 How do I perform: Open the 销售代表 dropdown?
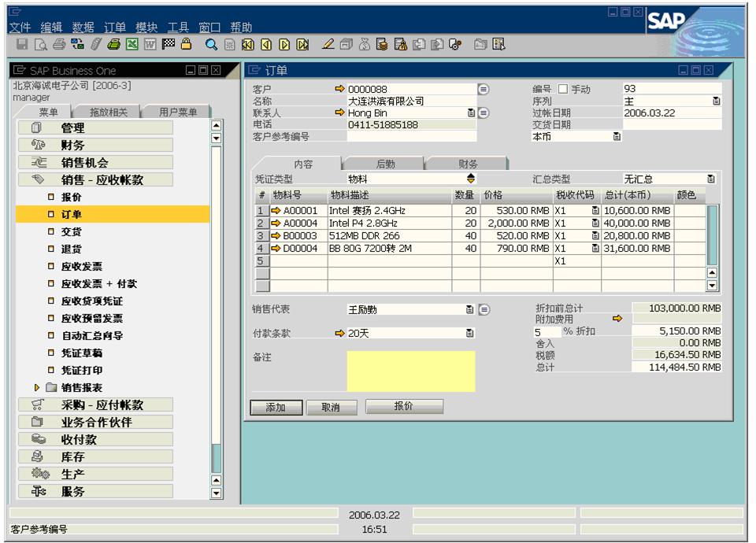pos(469,309)
